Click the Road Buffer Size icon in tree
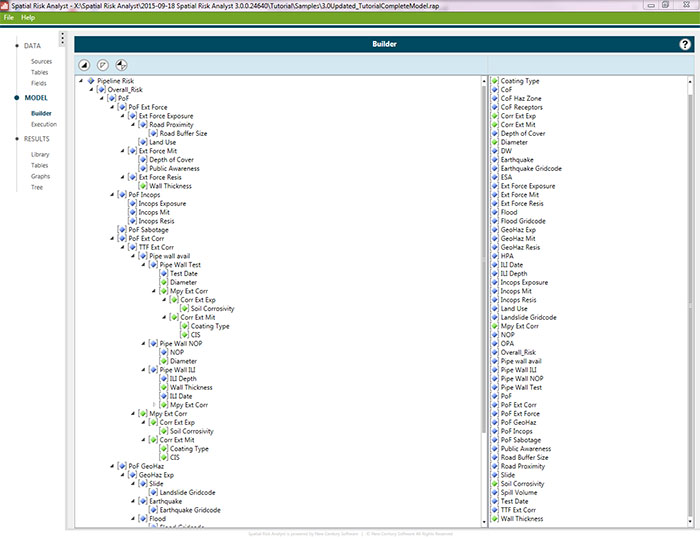 pos(154,133)
